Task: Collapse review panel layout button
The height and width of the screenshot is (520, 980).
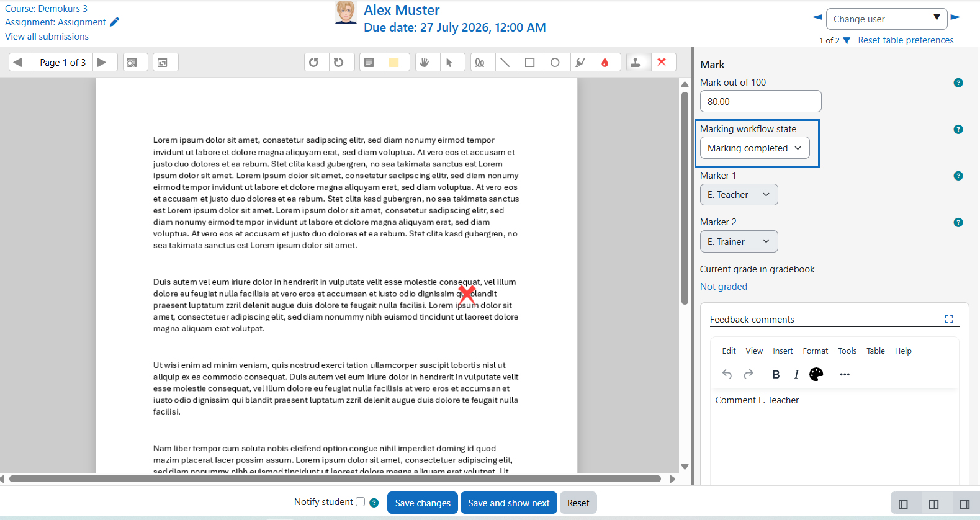Action: point(964,504)
